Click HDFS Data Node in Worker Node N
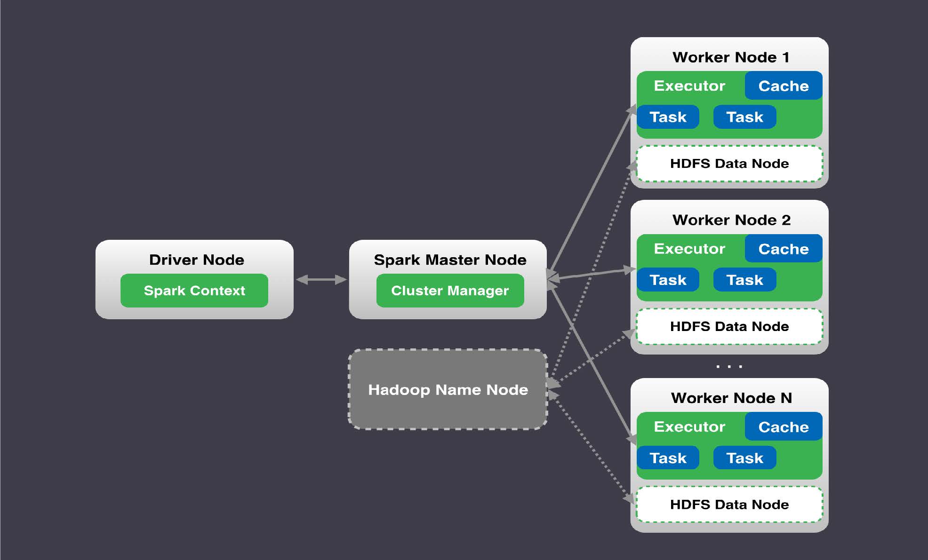This screenshot has width=928, height=560. (x=729, y=505)
